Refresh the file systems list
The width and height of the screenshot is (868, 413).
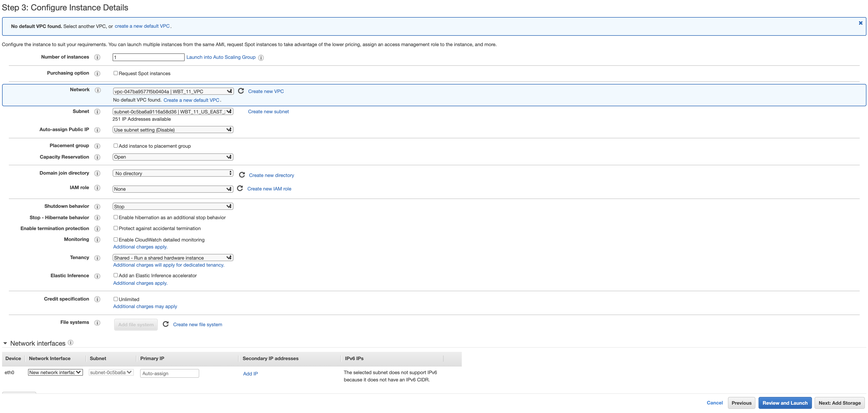[x=166, y=324]
